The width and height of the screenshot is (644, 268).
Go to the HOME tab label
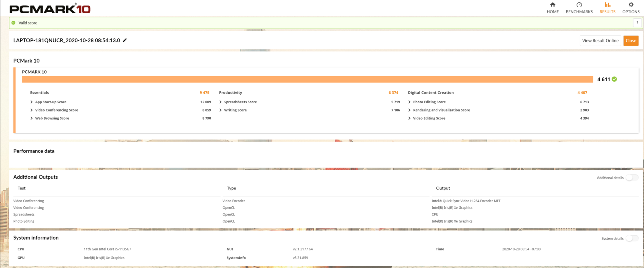(x=553, y=12)
